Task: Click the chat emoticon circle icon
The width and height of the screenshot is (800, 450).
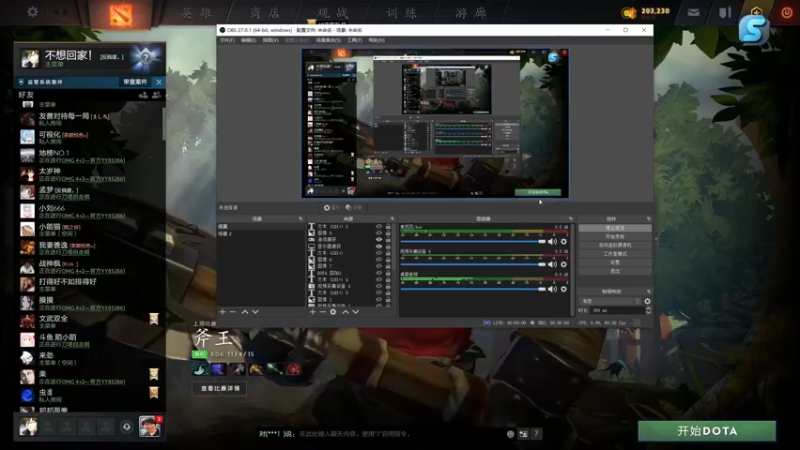Action: [510, 434]
